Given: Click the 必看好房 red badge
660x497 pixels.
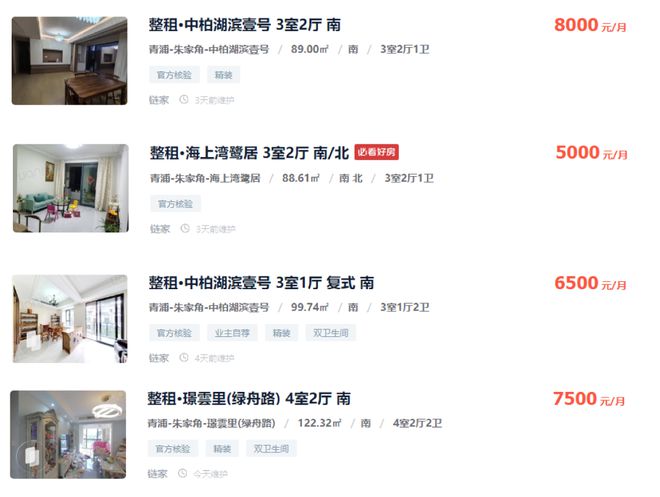Looking at the screenshot, I should [x=376, y=152].
